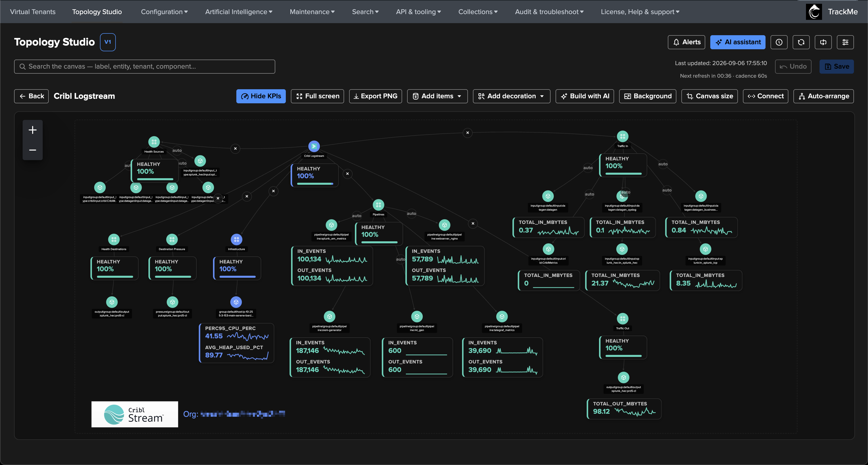Open the Add items dropdown

(x=437, y=96)
